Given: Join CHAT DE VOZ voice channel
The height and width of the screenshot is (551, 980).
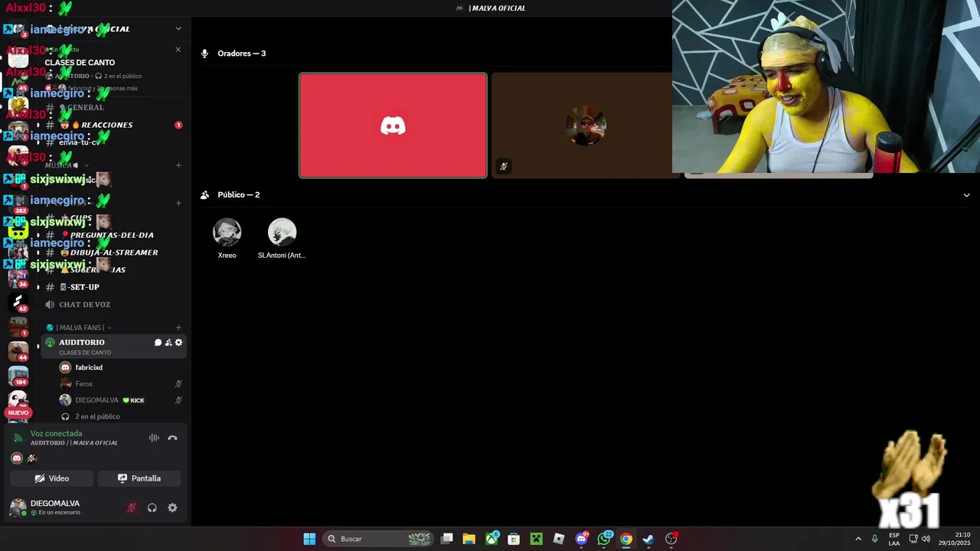Looking at the screenshot, I should (113, 305).
